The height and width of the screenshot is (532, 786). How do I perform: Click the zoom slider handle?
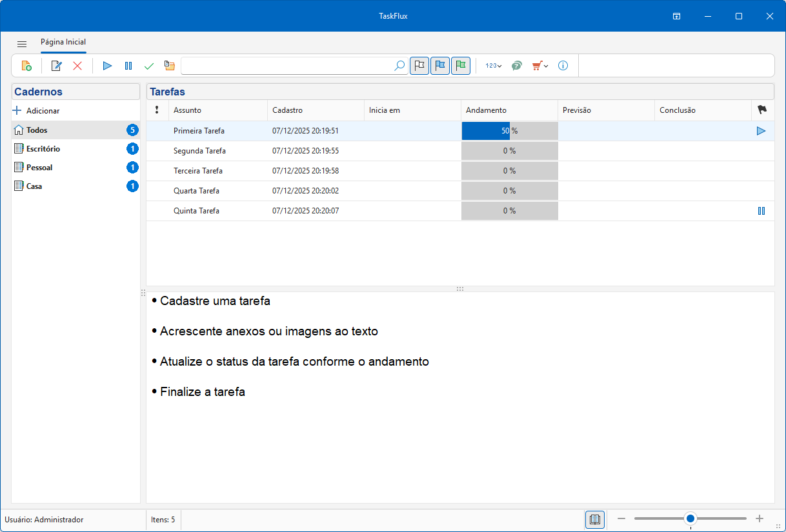coord(690,518)
